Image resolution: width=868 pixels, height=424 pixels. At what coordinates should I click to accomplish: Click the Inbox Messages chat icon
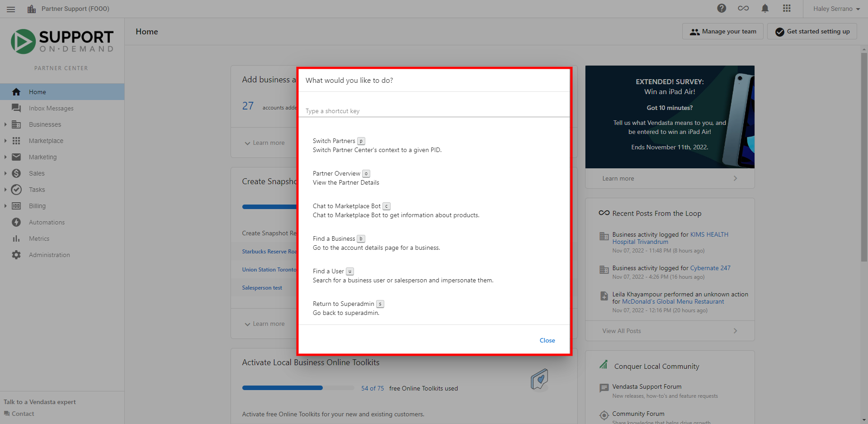click(x=16, y=108)
